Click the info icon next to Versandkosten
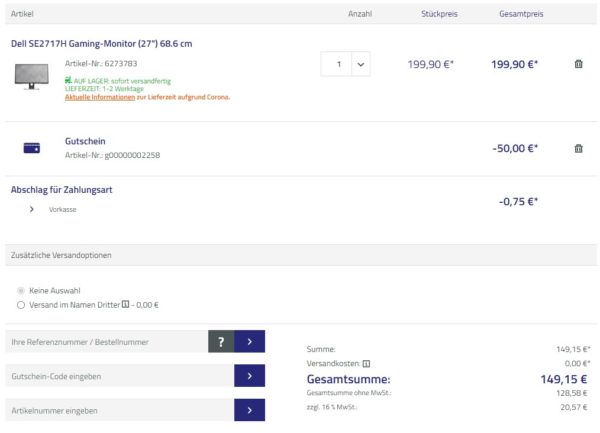Viewport: 600px width, 433px height. click(x=367, y=364)
